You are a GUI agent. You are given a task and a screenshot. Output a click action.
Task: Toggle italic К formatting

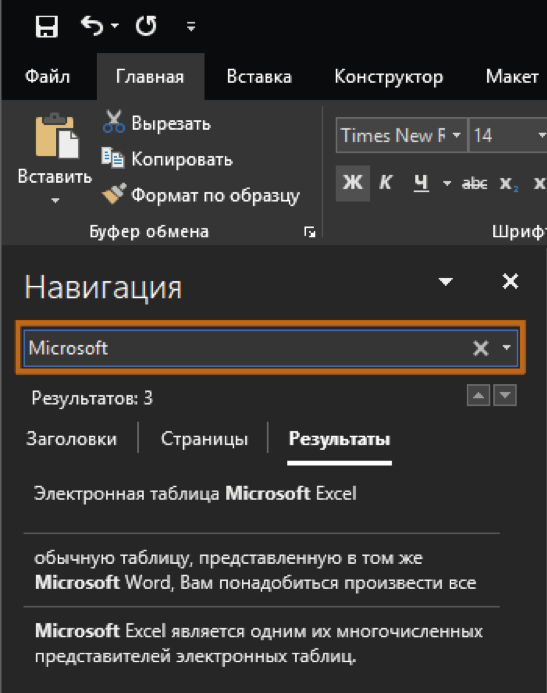(x=385, y=183)
